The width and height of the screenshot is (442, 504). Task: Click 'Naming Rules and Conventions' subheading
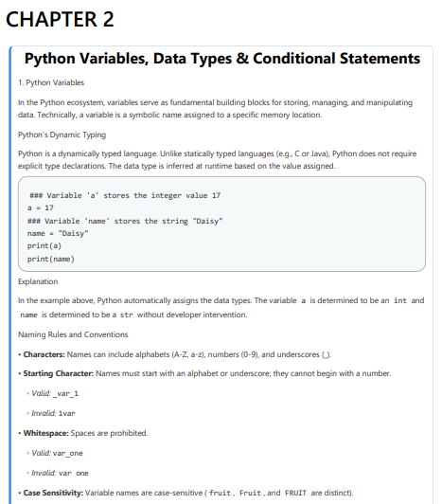click(x=73, y=334)
